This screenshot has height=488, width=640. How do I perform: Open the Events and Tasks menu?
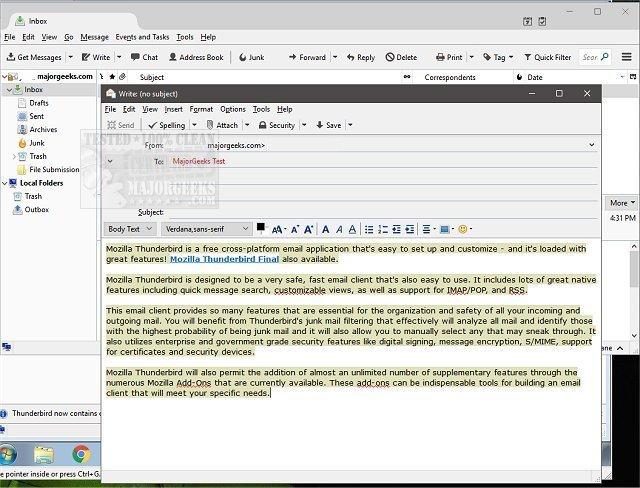click(140, 37)
